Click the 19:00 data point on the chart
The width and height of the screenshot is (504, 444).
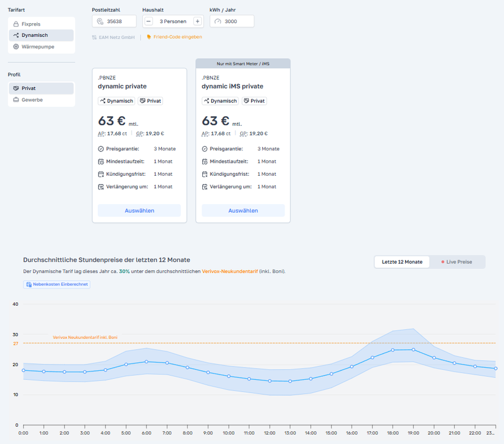[413, 350]
